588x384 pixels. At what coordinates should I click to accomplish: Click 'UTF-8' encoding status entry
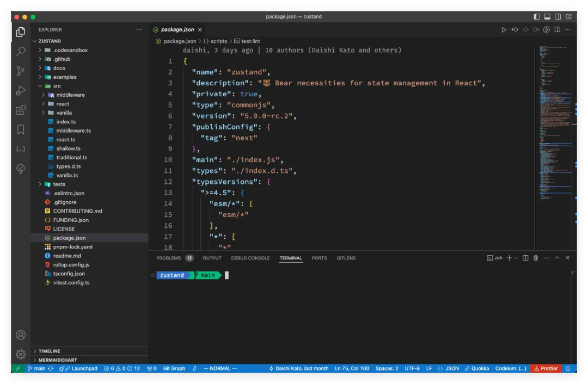tap(412, 369)
